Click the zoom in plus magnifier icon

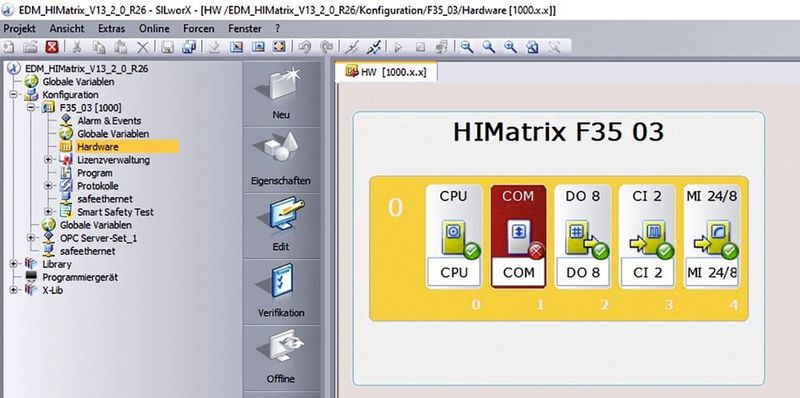point(510,47)
